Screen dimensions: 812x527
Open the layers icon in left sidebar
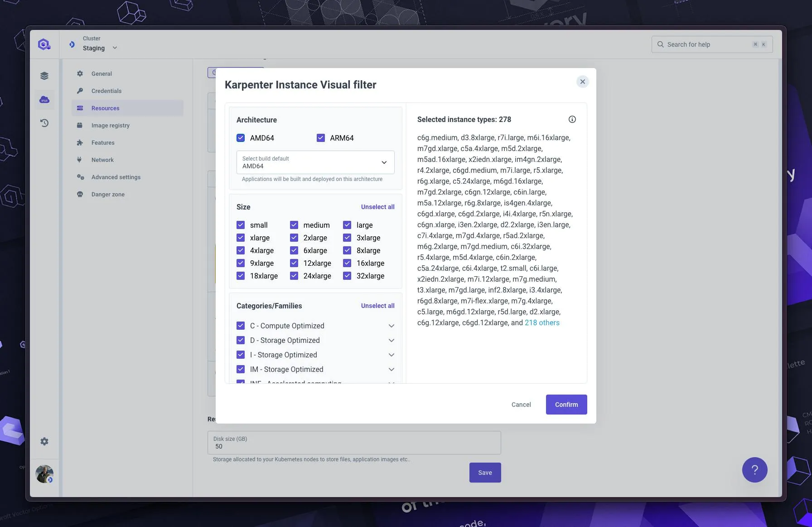[44, 76]
